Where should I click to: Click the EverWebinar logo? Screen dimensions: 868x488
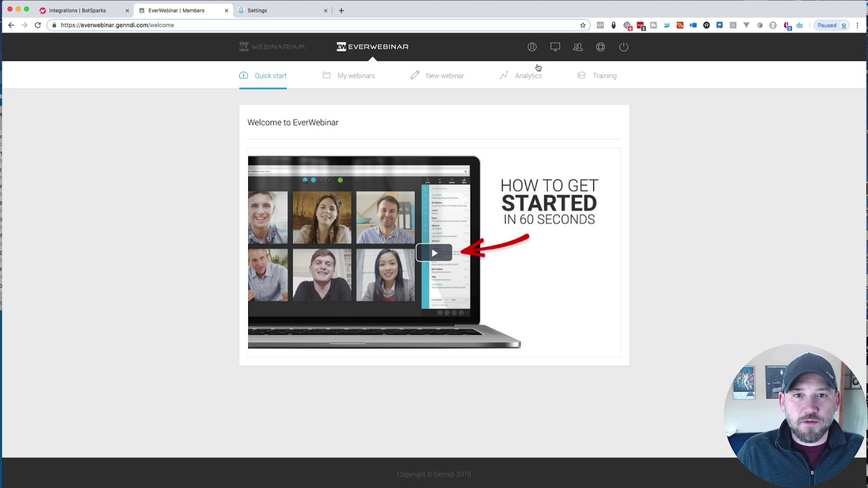point(373,47)
